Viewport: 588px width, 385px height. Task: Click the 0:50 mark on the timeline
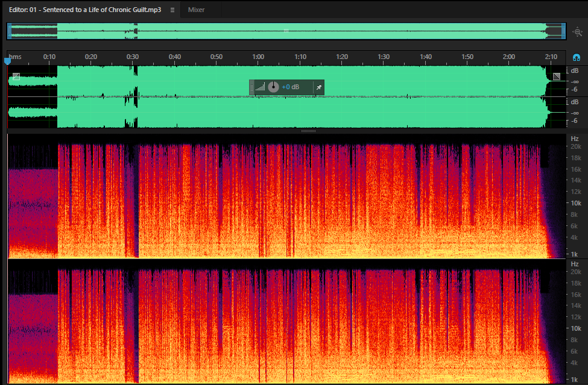(216, 57)
